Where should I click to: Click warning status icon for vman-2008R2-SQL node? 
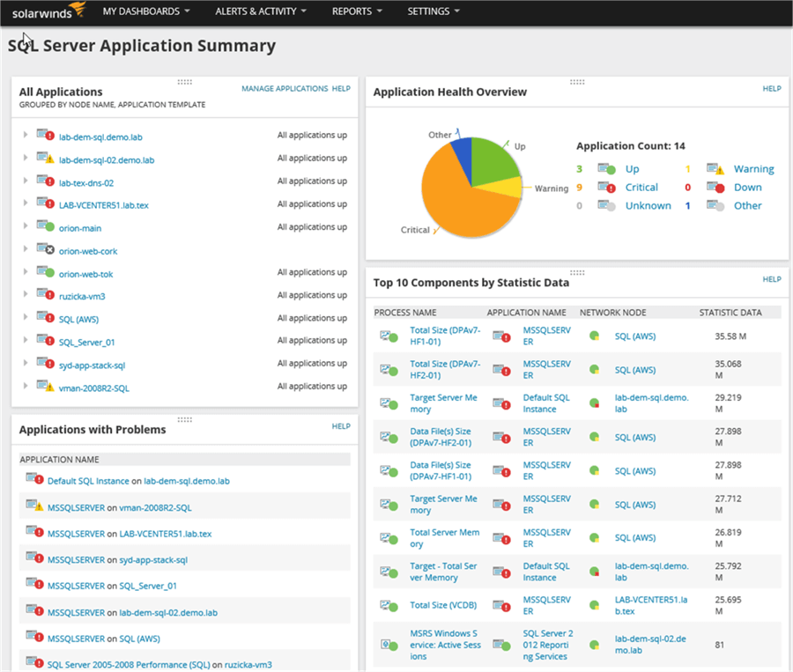coord(46,385)
